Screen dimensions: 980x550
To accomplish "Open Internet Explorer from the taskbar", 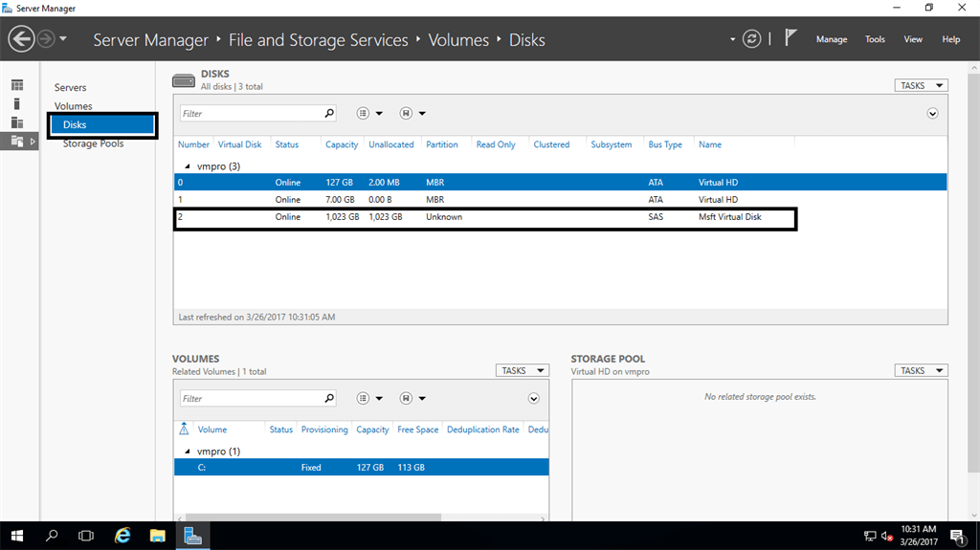I will coord(122,536).
